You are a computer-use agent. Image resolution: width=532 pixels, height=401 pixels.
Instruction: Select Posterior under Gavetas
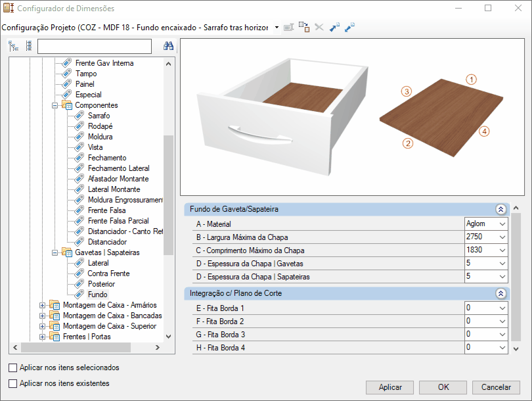(x=101, y=284)
